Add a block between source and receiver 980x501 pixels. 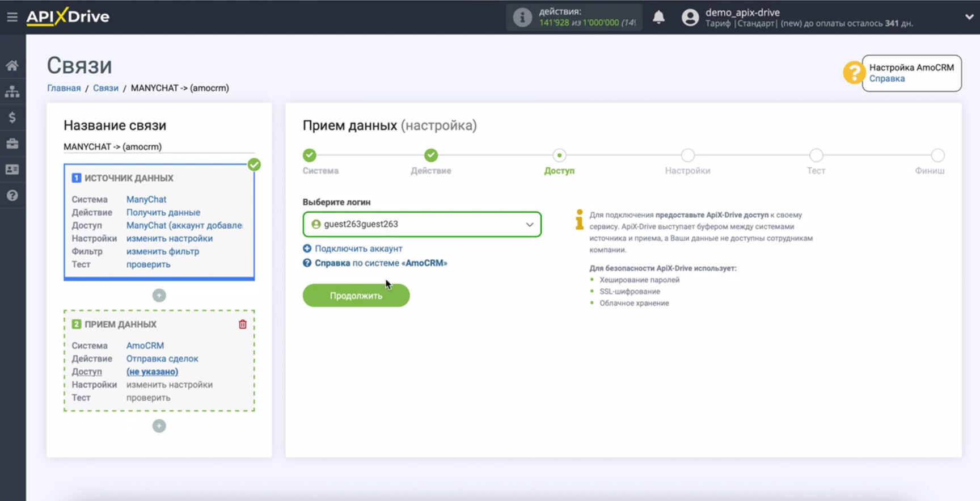(159, 296)
